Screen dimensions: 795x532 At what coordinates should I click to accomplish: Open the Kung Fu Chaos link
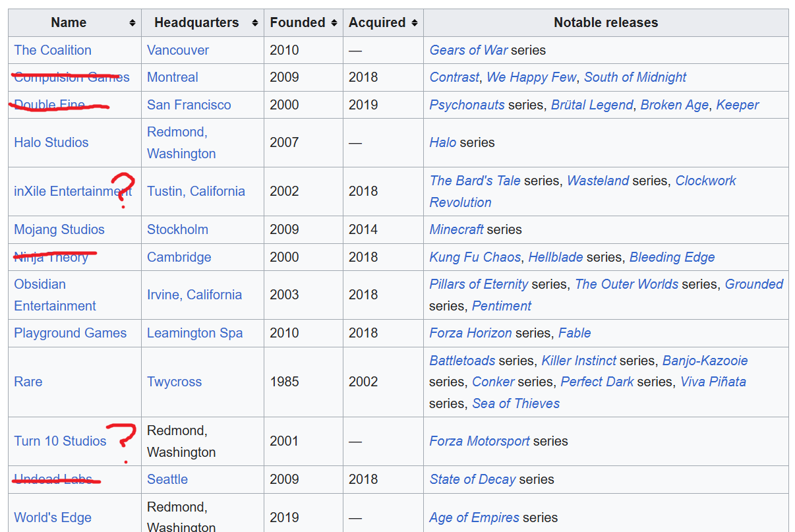(475, 257)
